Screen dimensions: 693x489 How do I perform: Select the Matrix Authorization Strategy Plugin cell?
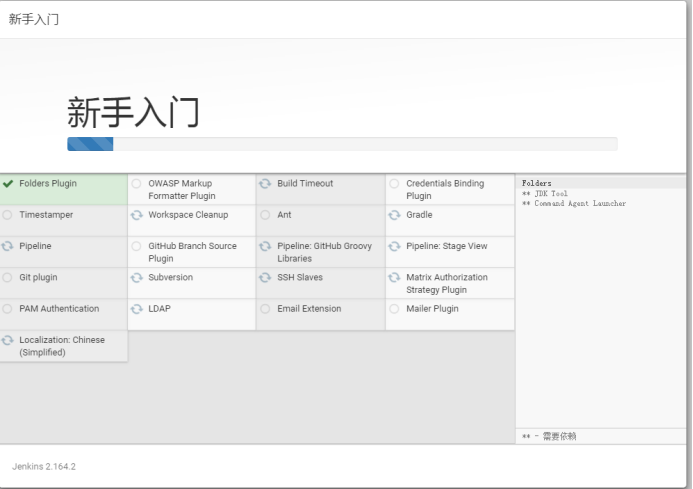tap(449, 283)
